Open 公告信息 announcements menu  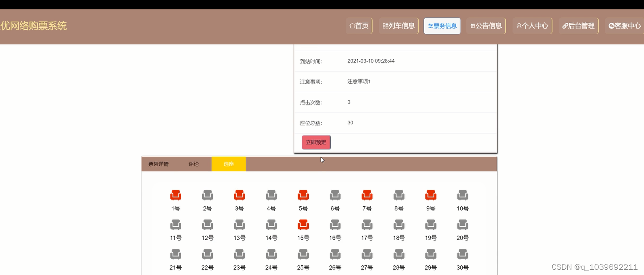(x=486, y=26)
